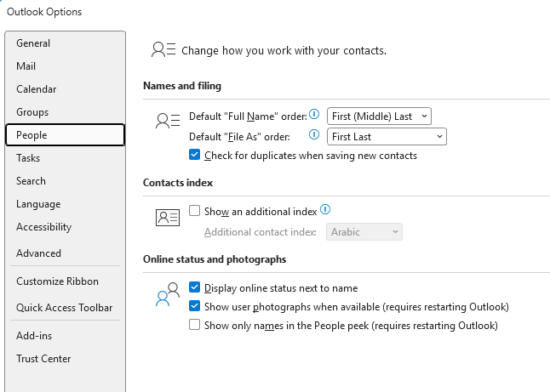Click the Default "Full Name" order label

click(248, 116)
